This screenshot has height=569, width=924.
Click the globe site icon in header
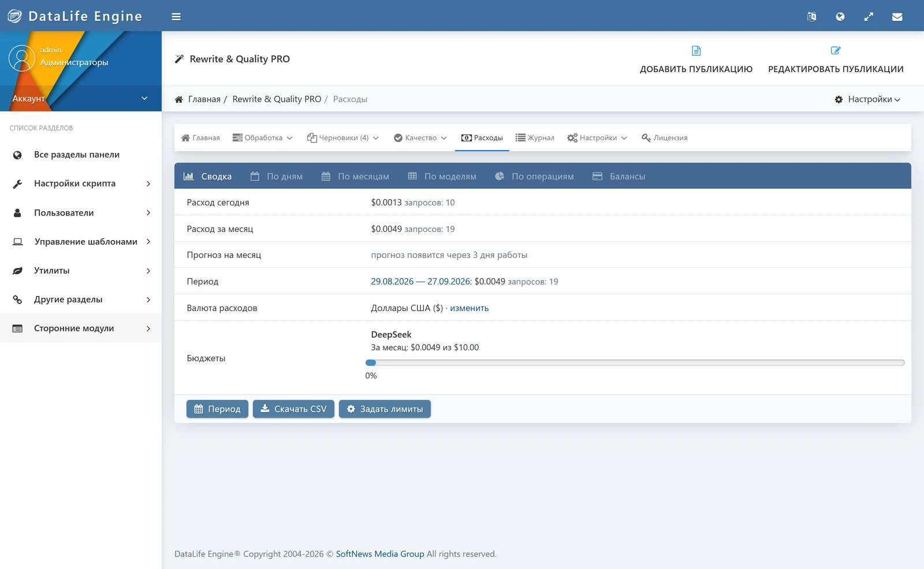click(840, 17)
